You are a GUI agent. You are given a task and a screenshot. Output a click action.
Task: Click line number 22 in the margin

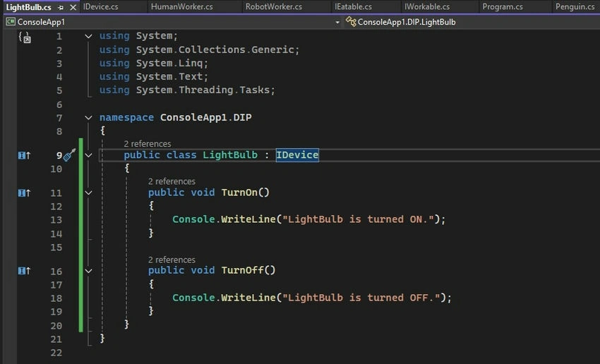56,353
